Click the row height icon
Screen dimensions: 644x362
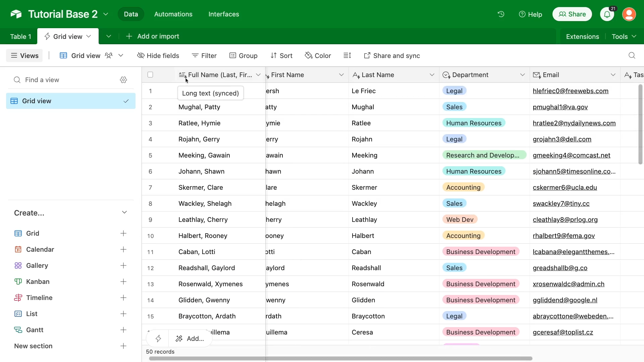[x=347, y=56]
